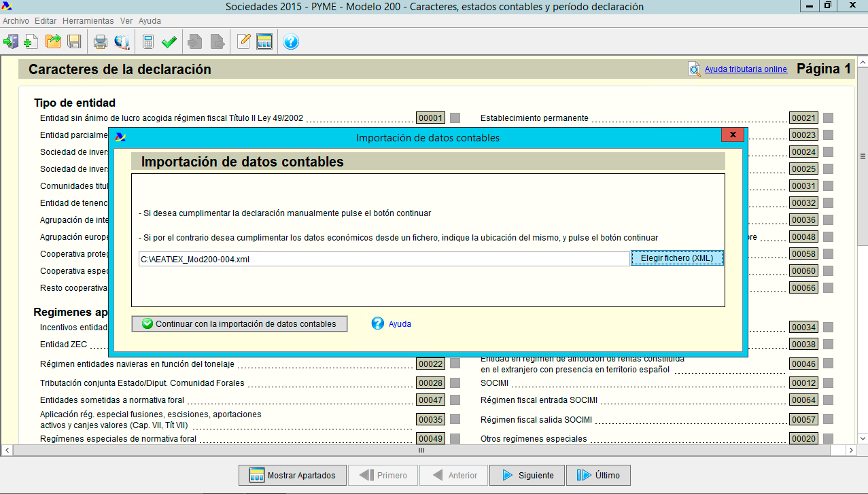This screenshot has width=868, height=494.
Task: Open the Ayuda tributaria online link
Action: point(746,69)
